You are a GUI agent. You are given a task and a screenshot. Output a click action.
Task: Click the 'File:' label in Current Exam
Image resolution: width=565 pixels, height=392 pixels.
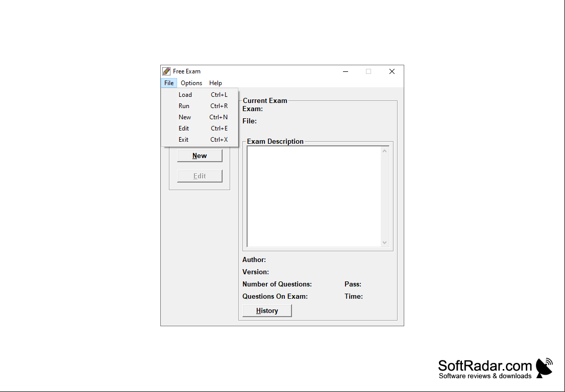[x=250, y=121]
